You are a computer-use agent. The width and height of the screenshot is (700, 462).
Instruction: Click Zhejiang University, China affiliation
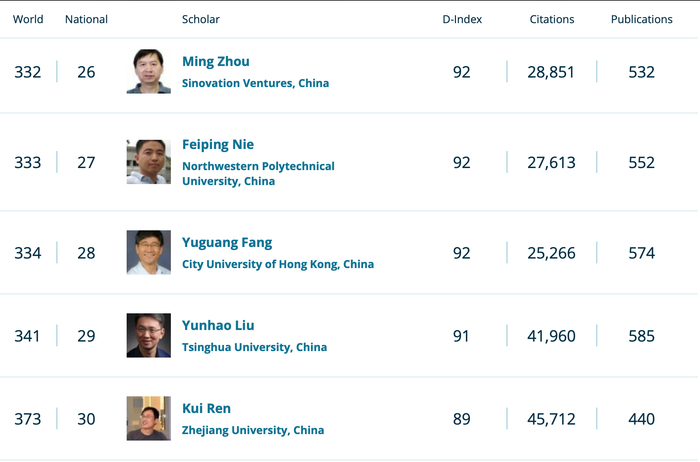[253, 431]
